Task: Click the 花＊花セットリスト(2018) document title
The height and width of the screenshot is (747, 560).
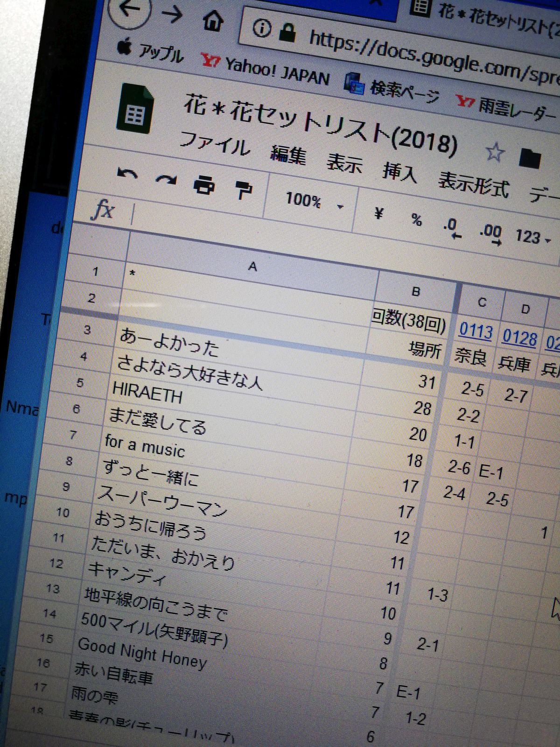Action: 320,123
